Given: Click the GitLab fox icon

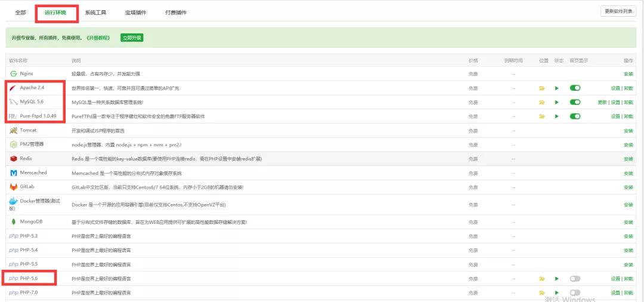Looking at the screenshot, I should (x=13, y=187).
